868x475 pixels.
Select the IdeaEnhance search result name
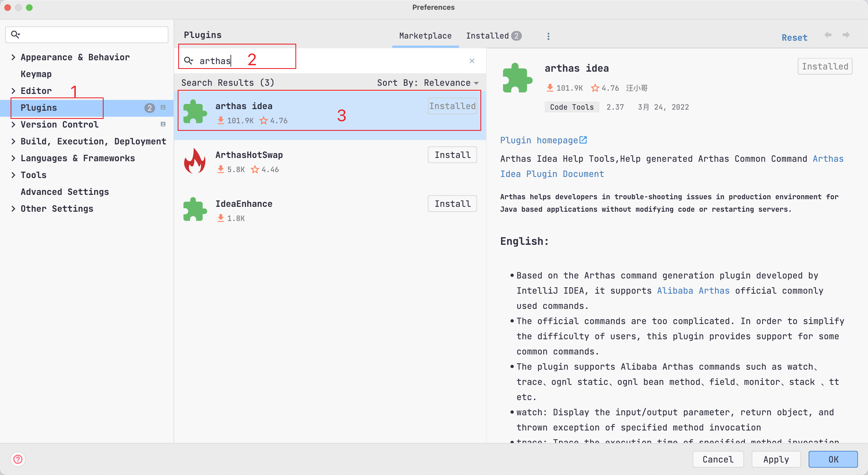244,204
